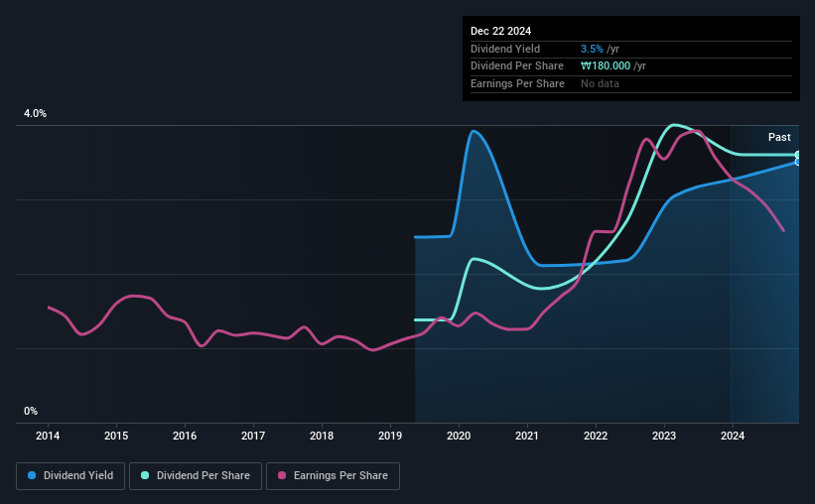
Task: Click the 3.5% dividend yield value
Action: coord(592,49)
